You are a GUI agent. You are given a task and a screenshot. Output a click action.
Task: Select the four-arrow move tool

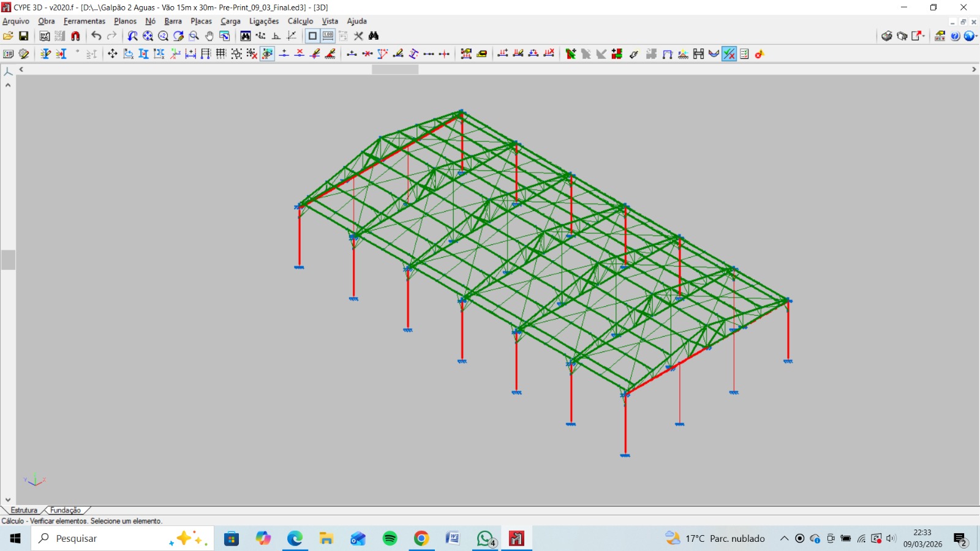coord(113,54)
